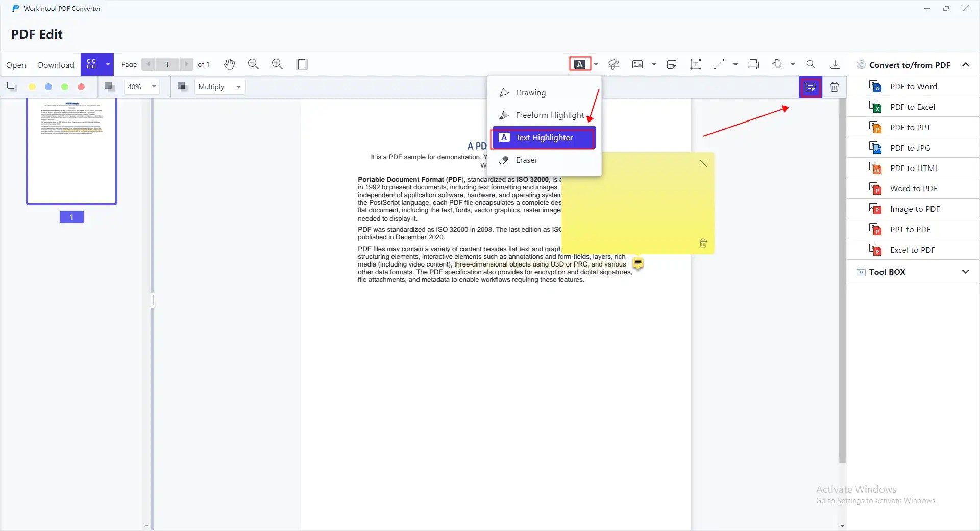Screen dimensions: 980x531
Task: Click the delete annotation trash icon
Action: tap(835, 87)
